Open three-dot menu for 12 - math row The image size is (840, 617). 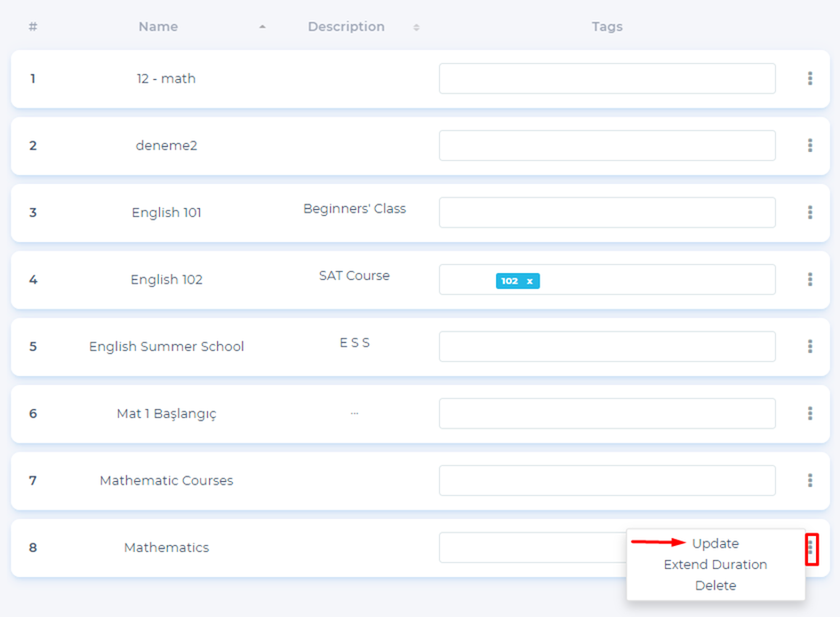tap(810, 78)
